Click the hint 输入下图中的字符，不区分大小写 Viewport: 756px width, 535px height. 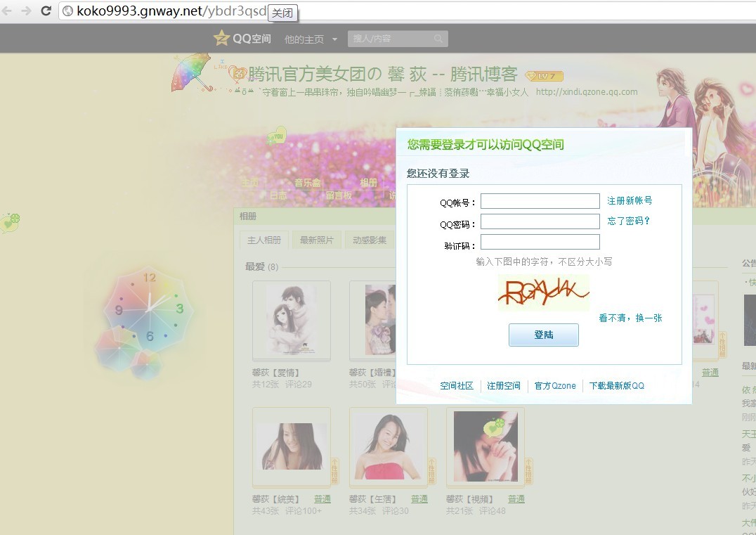544,262
